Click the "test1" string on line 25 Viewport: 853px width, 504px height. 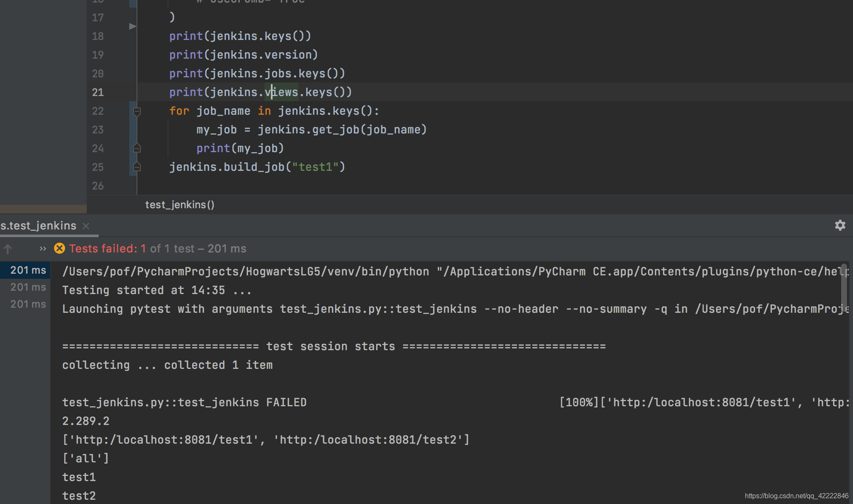point(315,167)
